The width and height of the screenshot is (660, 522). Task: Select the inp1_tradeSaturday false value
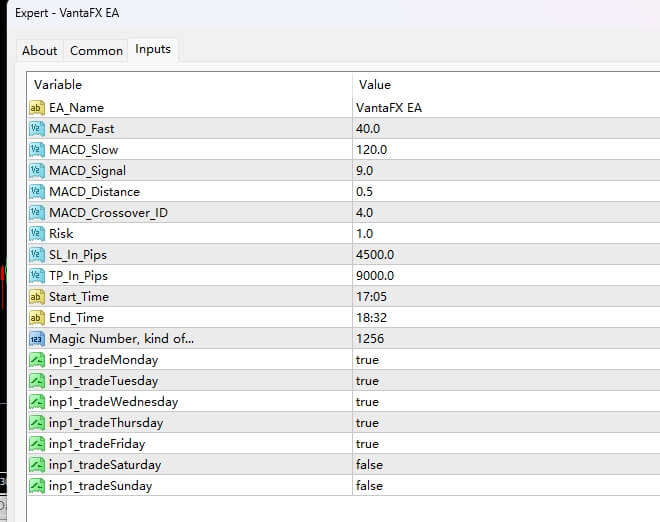pyautogui.click(x=368, y=465)
